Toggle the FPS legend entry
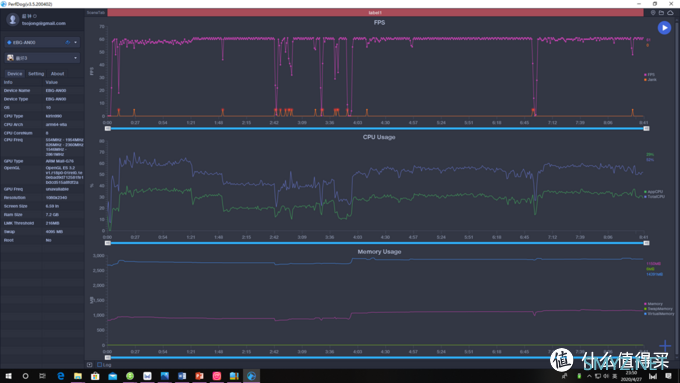The height and width of the screenshot is (383, 680). point(650,75)
